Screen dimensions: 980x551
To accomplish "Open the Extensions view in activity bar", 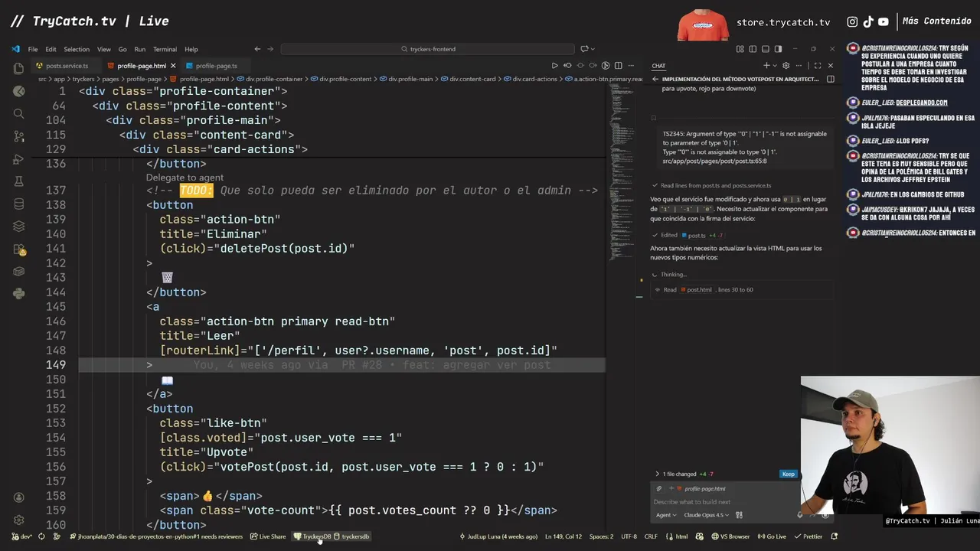I will (18, 249).
